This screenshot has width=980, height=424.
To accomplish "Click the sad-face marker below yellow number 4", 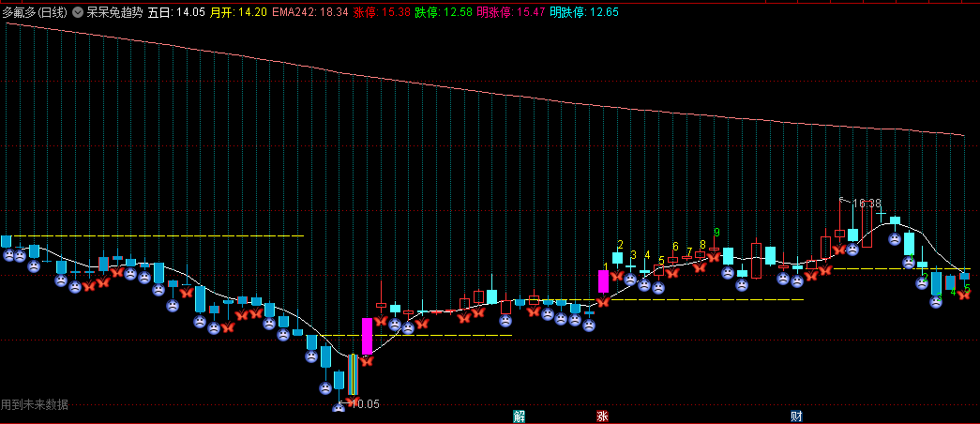I will (x=644, y=285).
